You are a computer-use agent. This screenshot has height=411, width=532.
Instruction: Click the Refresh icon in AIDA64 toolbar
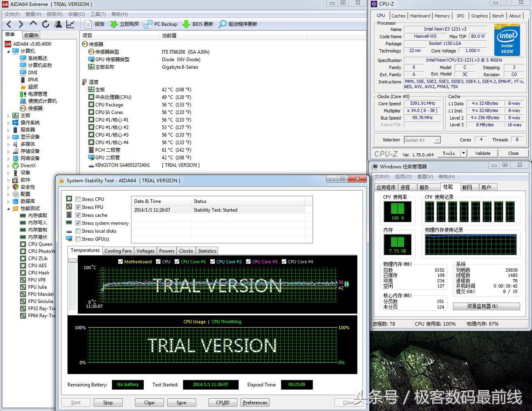coord(46,24)
